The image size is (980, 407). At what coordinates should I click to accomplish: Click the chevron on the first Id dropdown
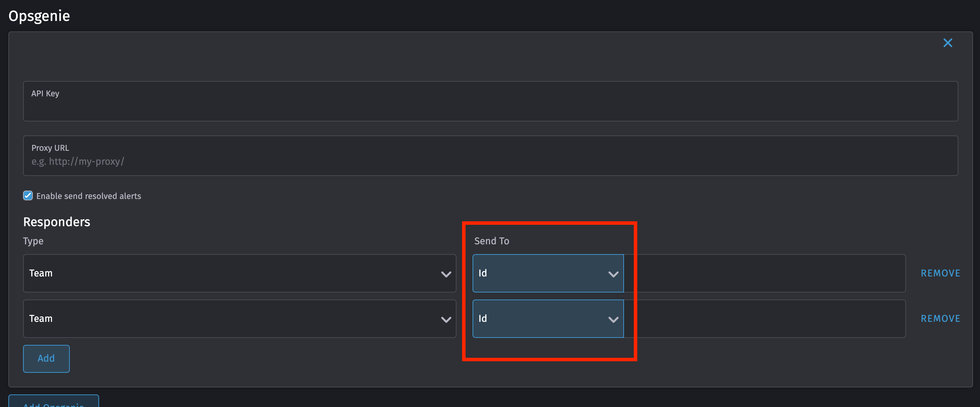[x=613, y=273]
